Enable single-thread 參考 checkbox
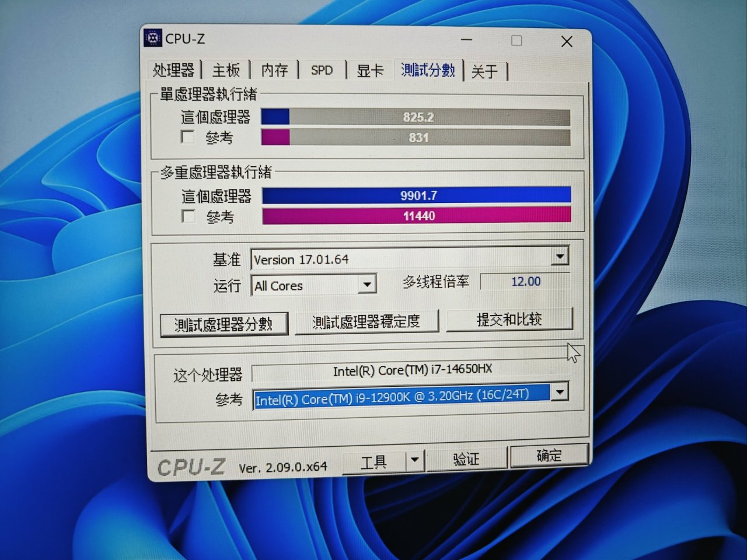The height and width of the screenshot is (560, 747). 188,137
